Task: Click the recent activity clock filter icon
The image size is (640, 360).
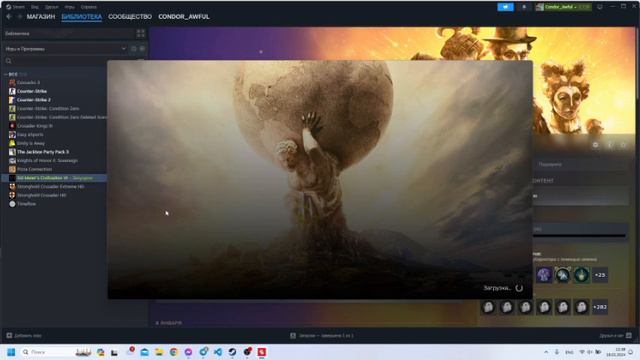Action: tap(133, 49)
